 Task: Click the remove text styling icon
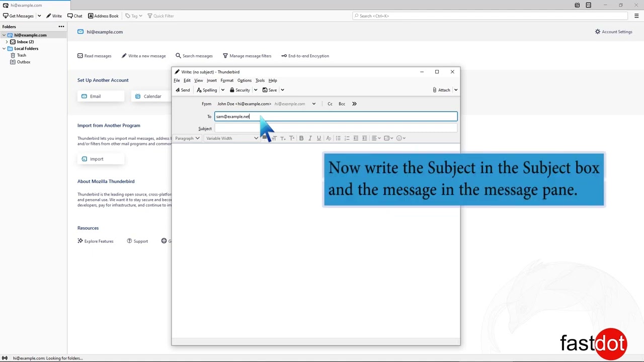[x=329, y=138]
